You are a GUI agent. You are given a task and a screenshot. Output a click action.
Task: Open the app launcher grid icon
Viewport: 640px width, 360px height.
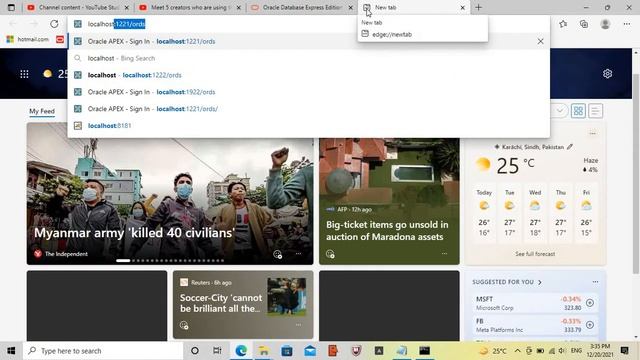[24, 74]
